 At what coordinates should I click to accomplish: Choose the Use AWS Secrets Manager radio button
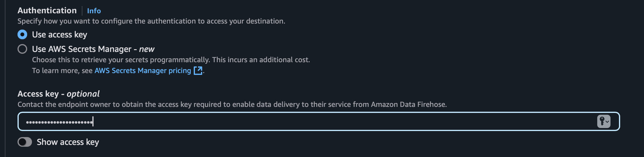pyautogui.click(x=22, y=49)
